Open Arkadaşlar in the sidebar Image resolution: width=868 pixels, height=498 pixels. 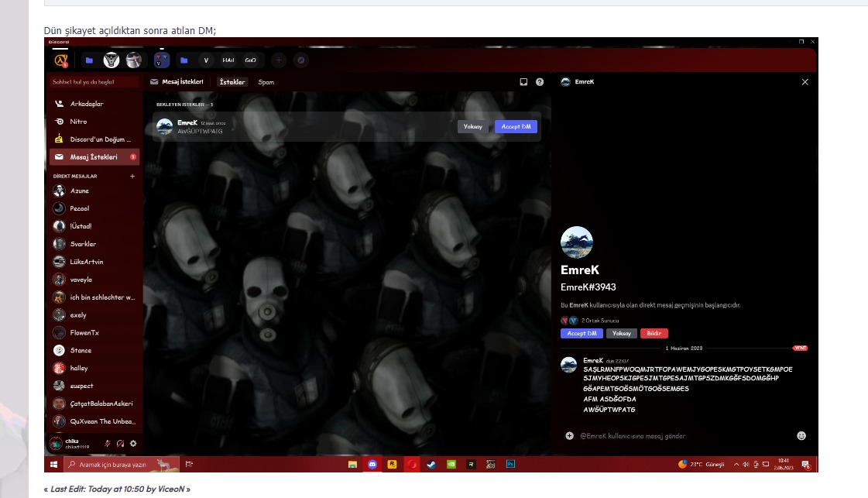click(94, 104)
